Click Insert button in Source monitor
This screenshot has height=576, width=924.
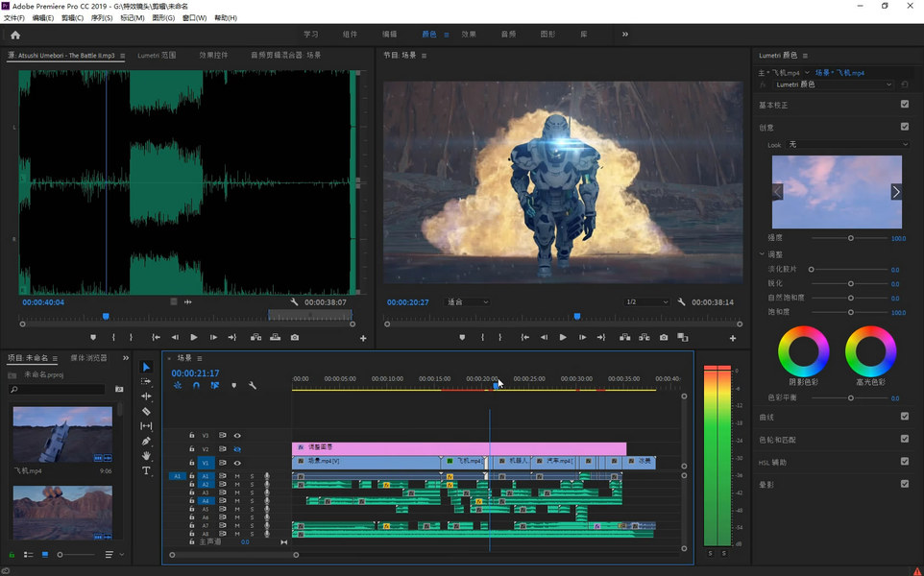[x=255, y=338]
